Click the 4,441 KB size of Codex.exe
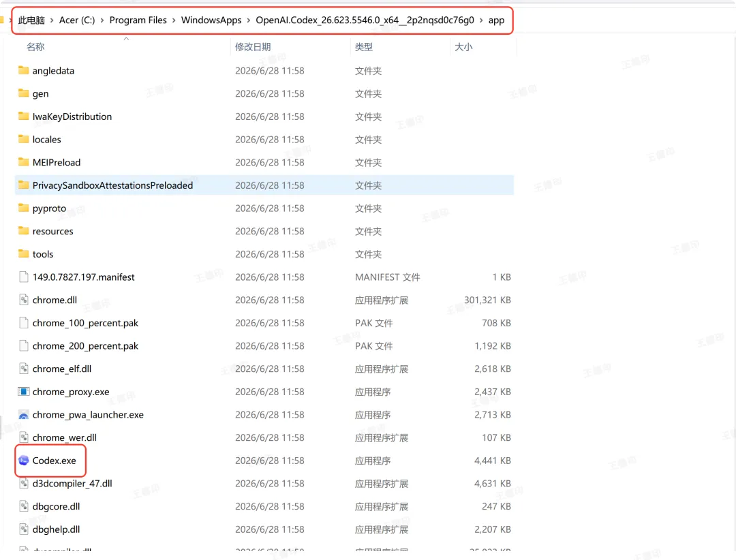This screenshot has height=560, width=736. [493, 461]
